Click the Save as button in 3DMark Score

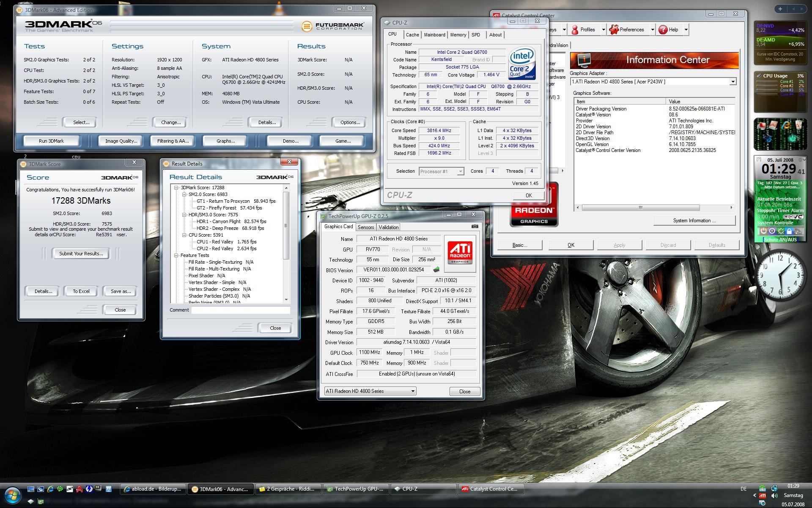pyautogui.click(x=121, y=291)
